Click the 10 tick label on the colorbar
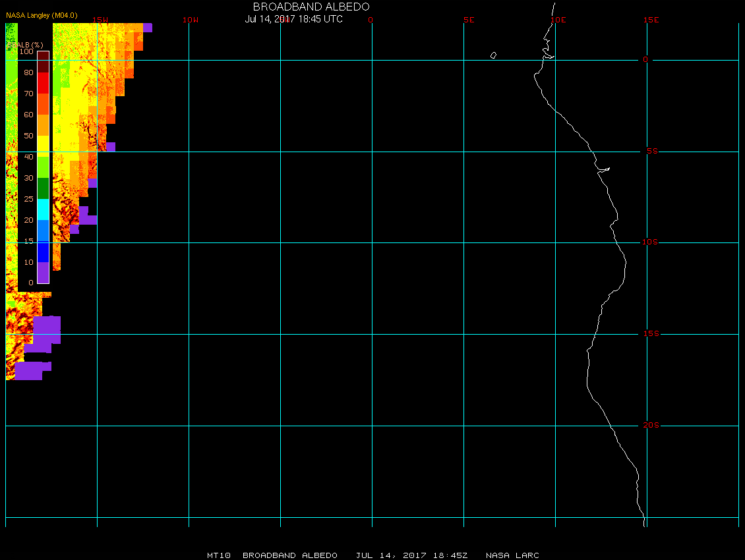This screenshot has height=560, width=745. (28, 262)
